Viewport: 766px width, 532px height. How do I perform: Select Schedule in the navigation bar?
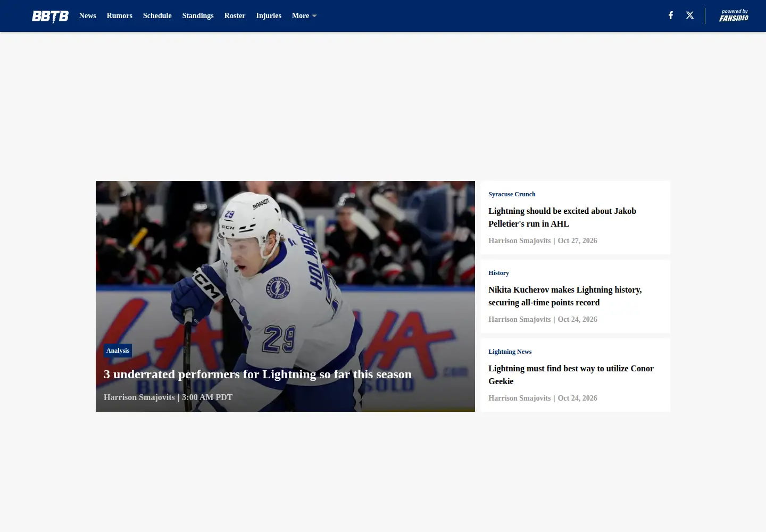(x=157, y=16)
